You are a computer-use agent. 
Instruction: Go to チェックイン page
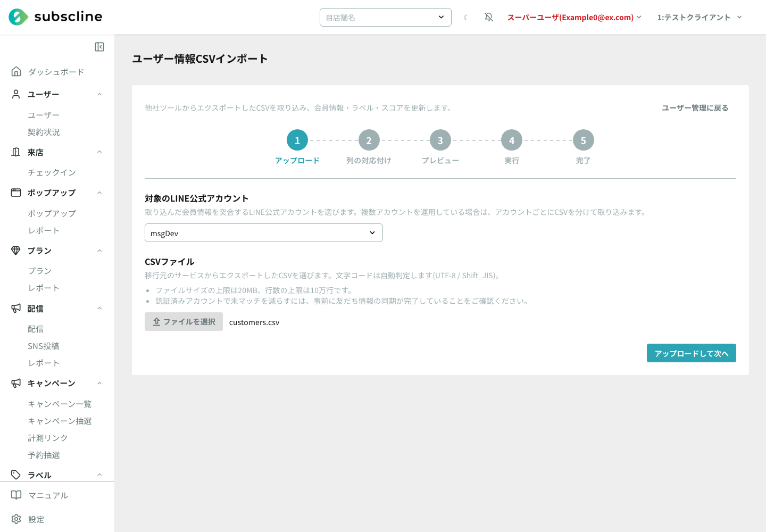pos(52,172)
